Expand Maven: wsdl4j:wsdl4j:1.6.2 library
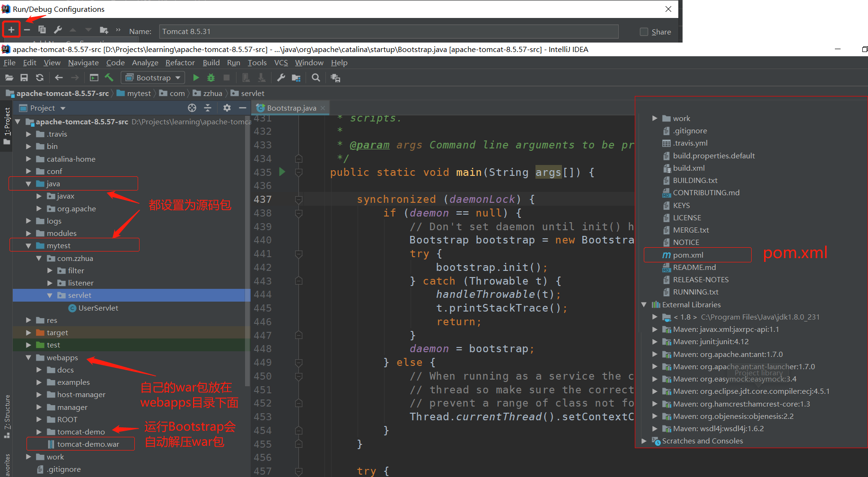The width and height of the screenshot is (868, 477). click(x=655, y=429)
